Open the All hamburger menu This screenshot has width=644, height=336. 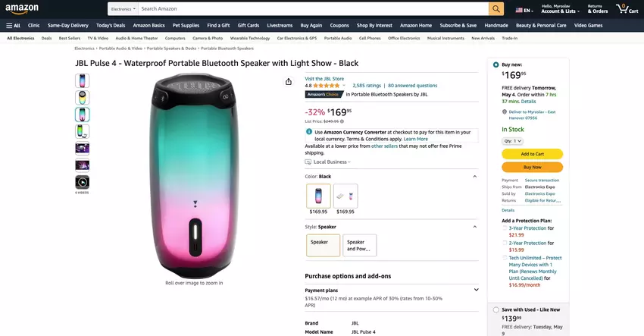coord(13,25)
